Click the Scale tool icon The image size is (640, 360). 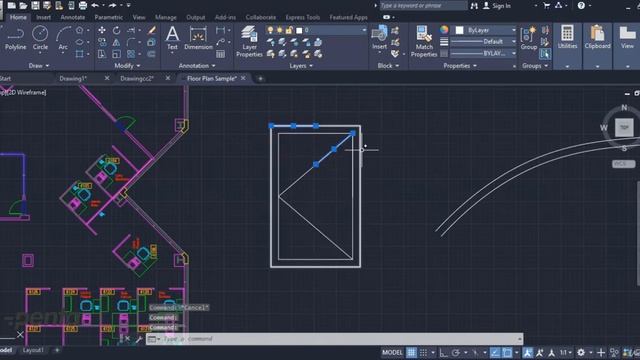click(x=116, y=54)
